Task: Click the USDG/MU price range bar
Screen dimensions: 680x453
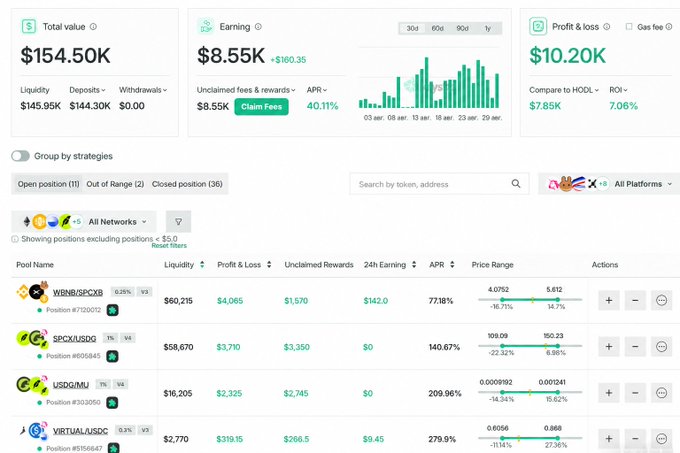Action: 530,392
